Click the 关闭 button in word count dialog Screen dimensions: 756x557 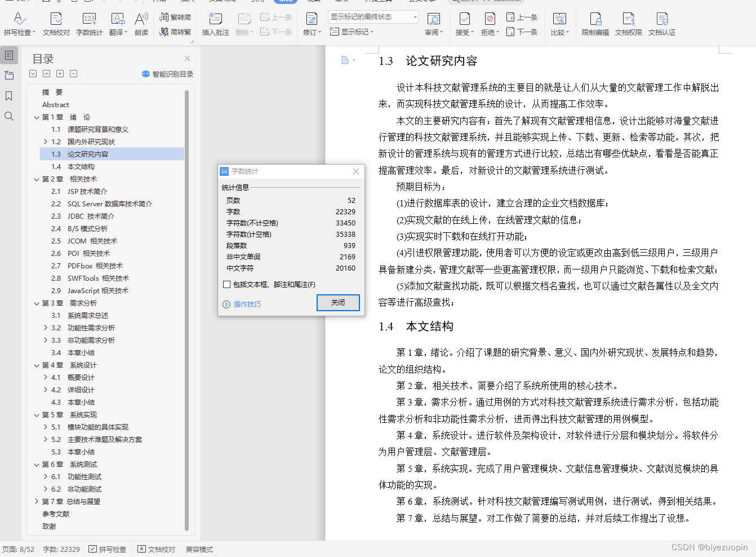click(x=338, y=303)
